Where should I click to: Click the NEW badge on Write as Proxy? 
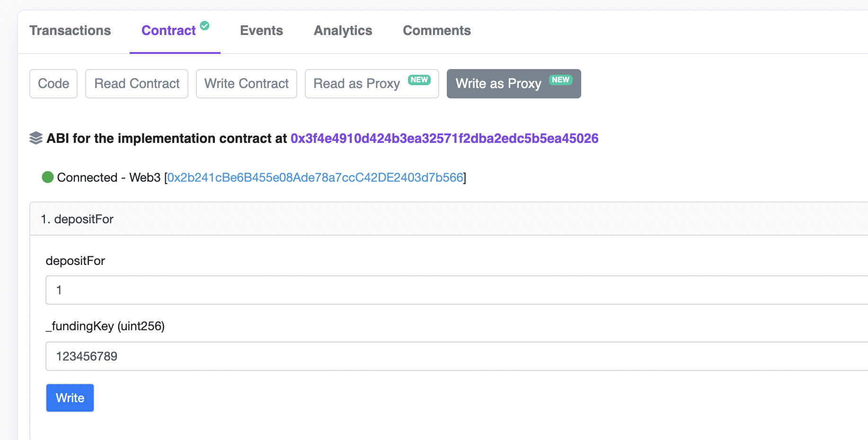561,79
